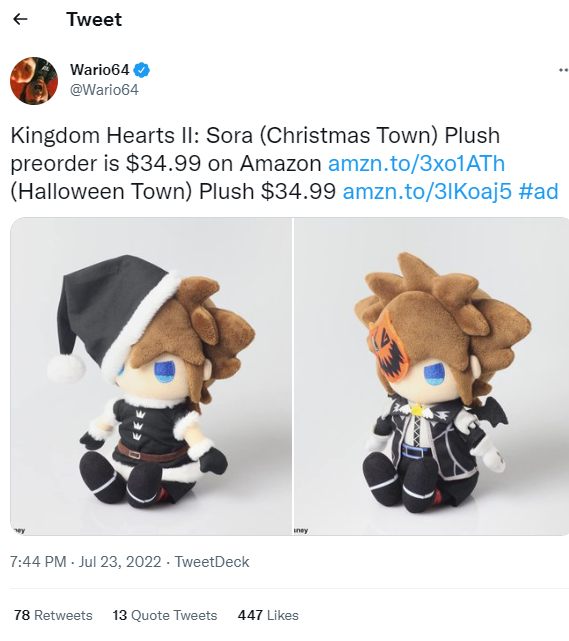
Task: Click the back arrow icon
Action: point(20,19)
